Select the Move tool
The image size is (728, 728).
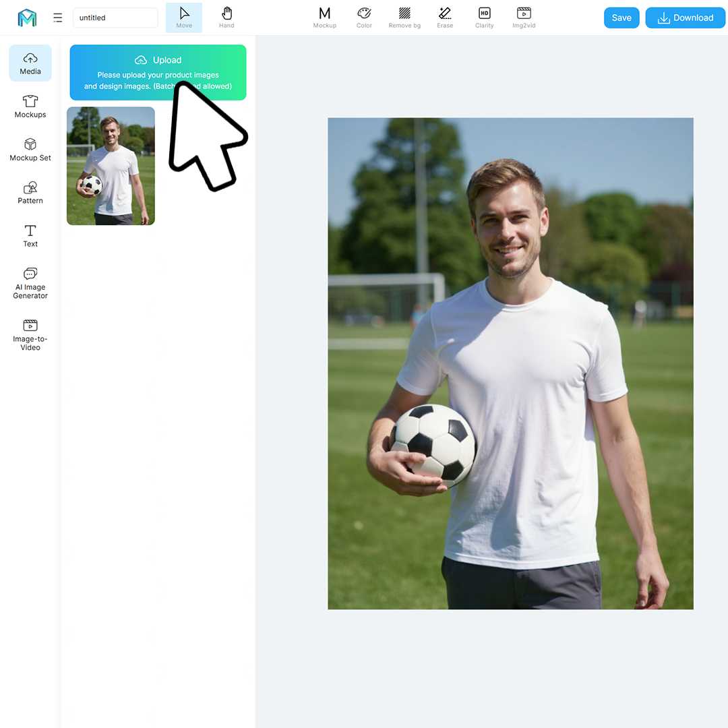coord(184,18)
